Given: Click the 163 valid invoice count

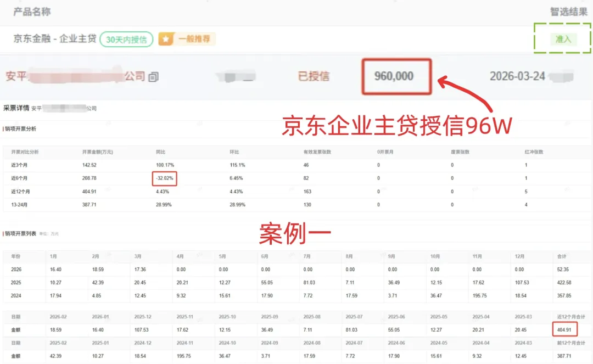Looking at the screenshot, I should click(307, 192).
